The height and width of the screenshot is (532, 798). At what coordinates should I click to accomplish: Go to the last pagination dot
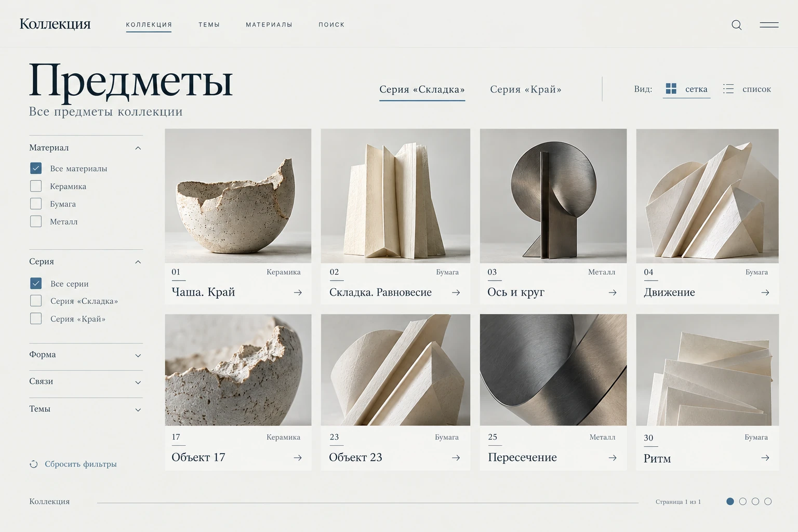pyautogui.click(x=768, y=501)
